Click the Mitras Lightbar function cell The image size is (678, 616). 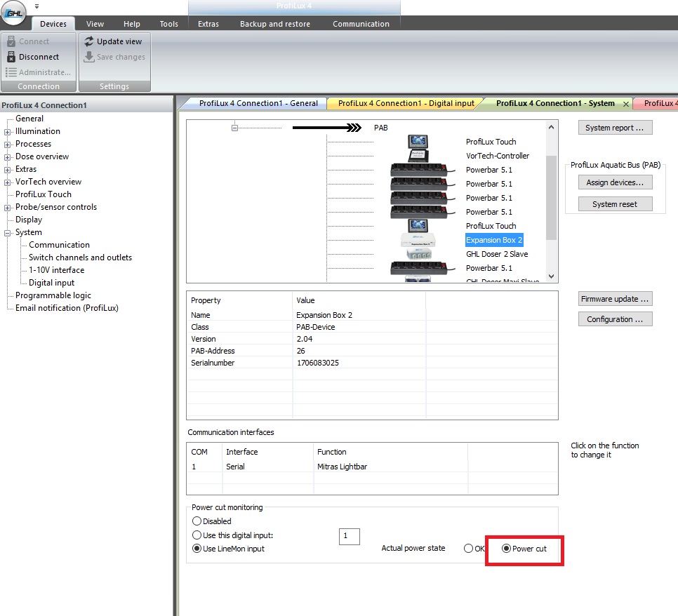[342, 467]
